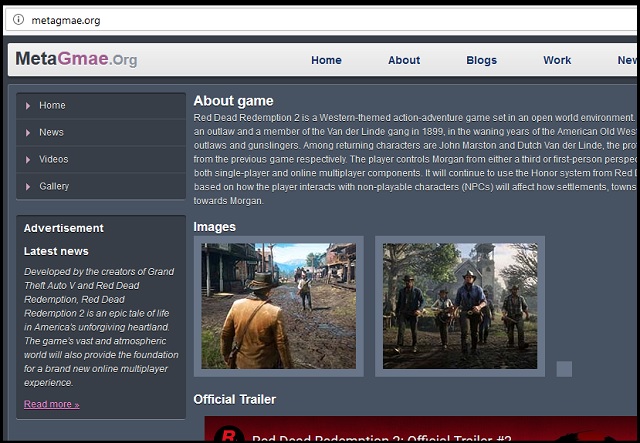Open Blogs in the top navigation

(x=481, y=60)
